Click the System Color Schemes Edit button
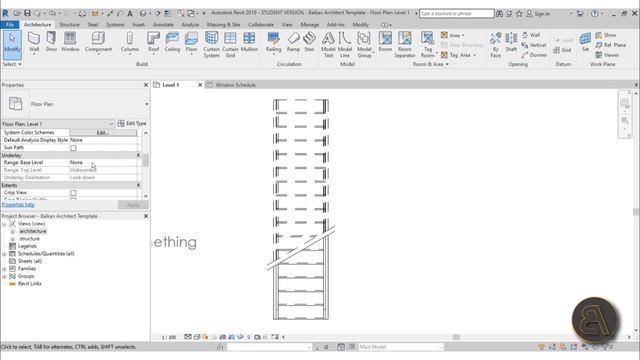This screenshot has width=640, height=360. [x=103, y=133]
